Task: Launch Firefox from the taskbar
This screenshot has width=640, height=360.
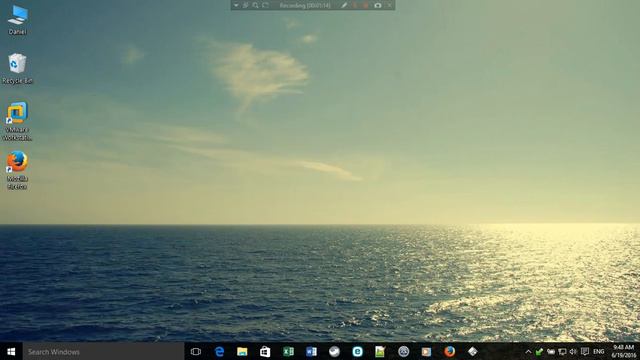Action: 449,351
